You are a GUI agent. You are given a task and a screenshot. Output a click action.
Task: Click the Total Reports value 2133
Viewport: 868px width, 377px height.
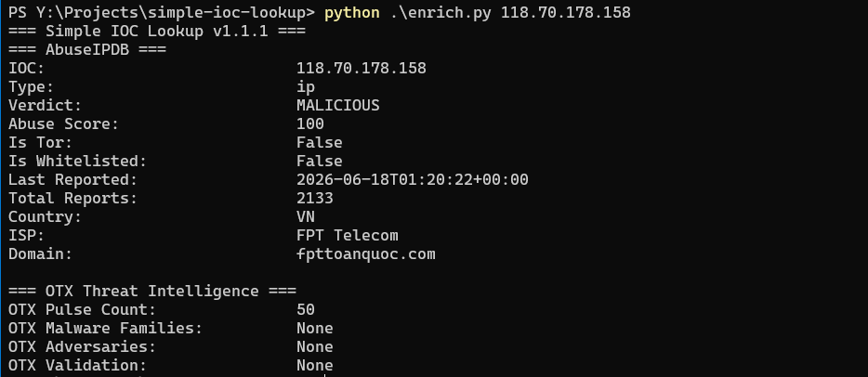pos(315,198)
